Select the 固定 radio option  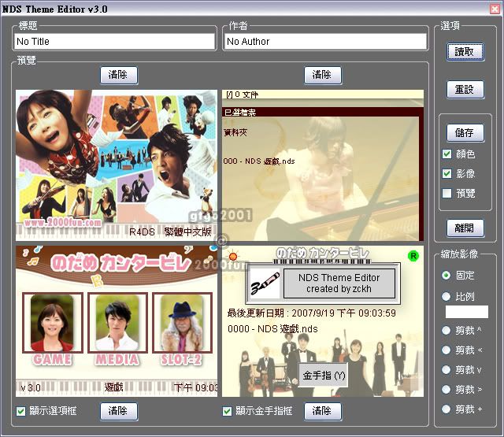447,276
